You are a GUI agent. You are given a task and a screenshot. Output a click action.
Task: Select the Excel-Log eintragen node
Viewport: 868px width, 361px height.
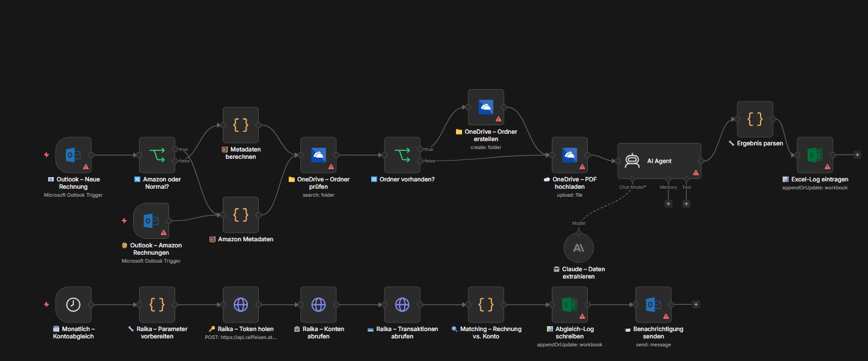pos(815,155)
